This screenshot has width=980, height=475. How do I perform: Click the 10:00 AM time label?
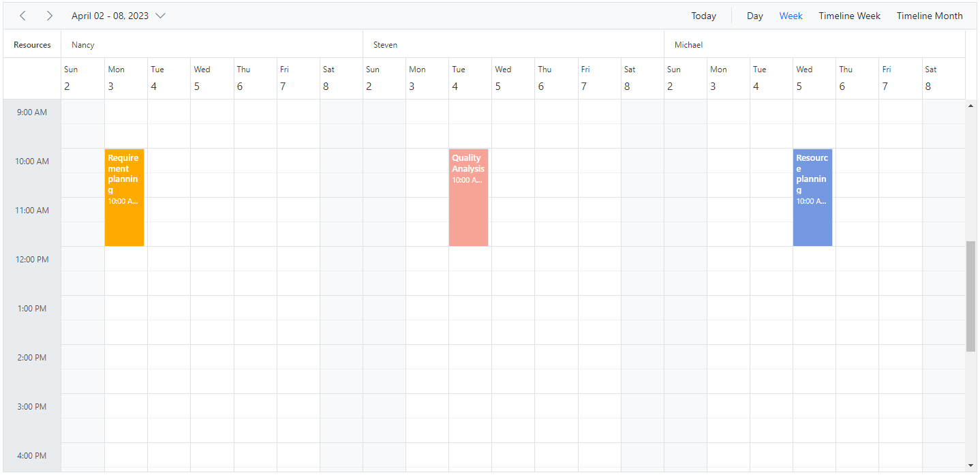(32, 162)
